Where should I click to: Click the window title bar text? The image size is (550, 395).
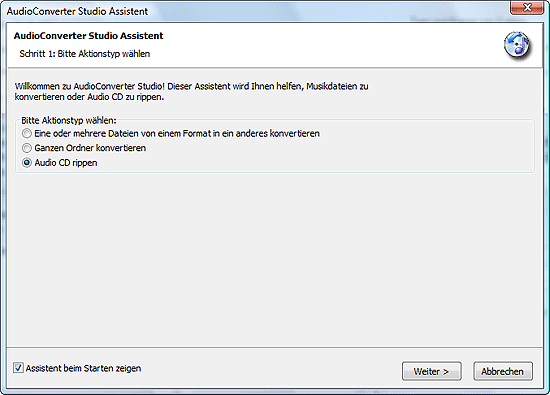coord(77,11)
